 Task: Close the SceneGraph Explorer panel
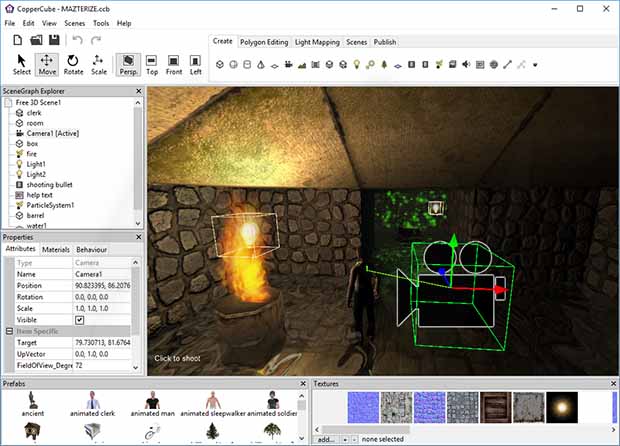click(x=138, y=91)
